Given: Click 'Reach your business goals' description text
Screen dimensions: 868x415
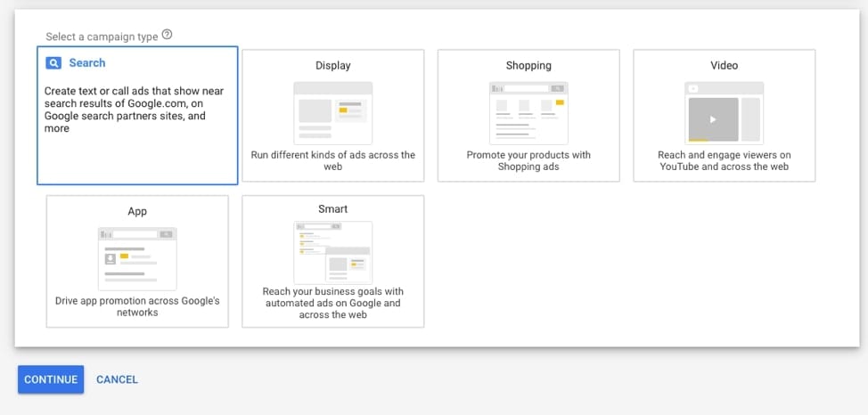Looking at the screenshot, I should click(333, 303).
